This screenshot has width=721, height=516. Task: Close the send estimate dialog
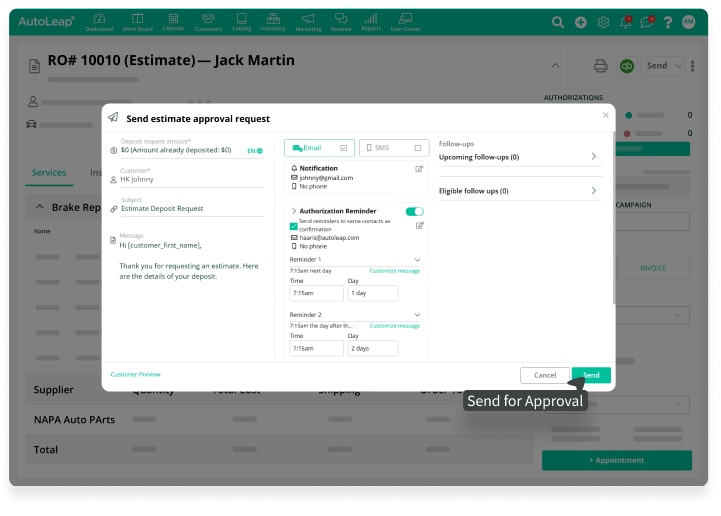[x=604, y=115]
